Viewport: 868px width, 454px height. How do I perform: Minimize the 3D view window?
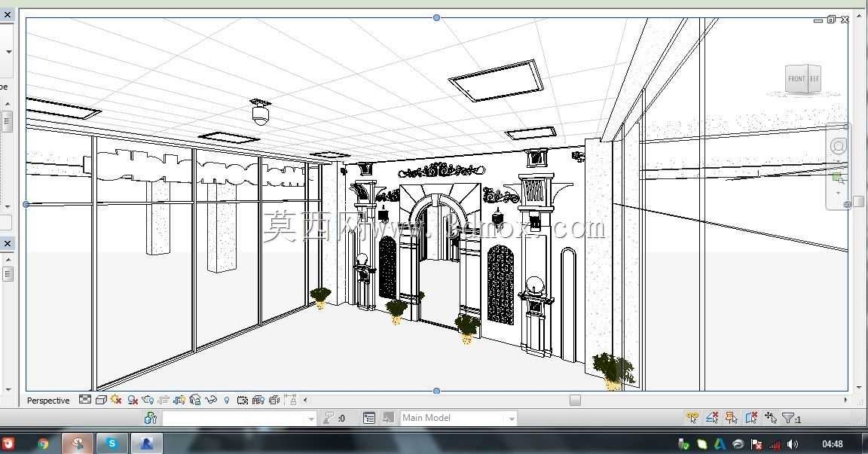tap(818, 20)
